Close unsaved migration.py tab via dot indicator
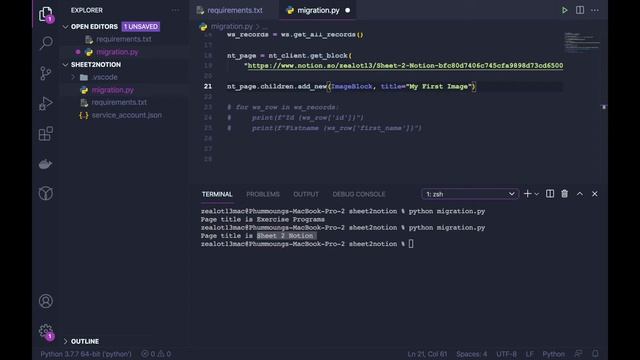The width and height of the screenshot is (640, 360). (x=347, y=10)
